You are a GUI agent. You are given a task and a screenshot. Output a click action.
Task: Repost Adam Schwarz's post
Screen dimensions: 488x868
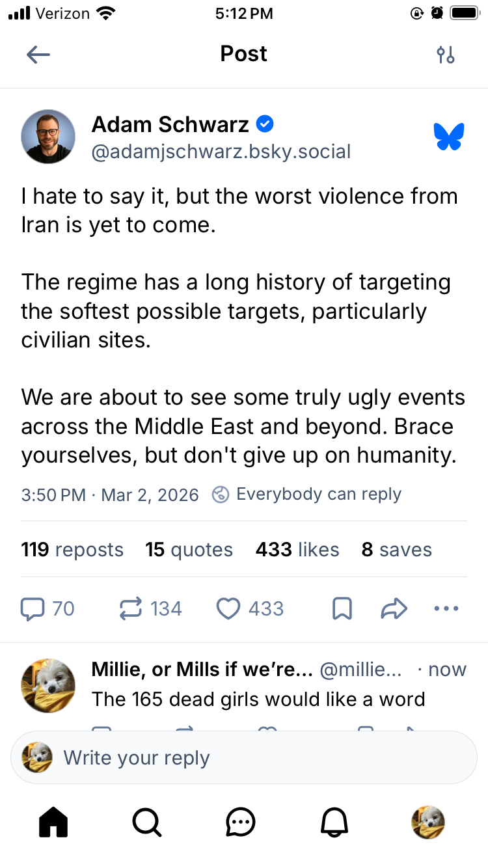(x=131, y=609)
